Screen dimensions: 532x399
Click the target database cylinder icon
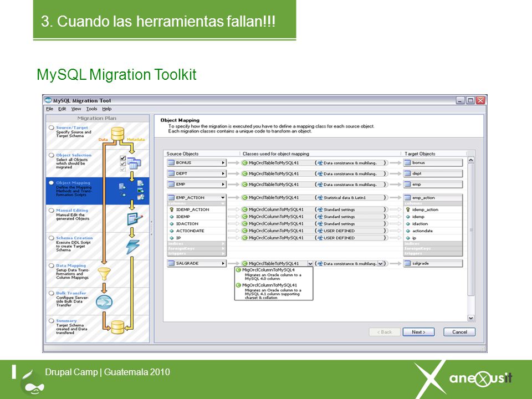coord(117,327)
